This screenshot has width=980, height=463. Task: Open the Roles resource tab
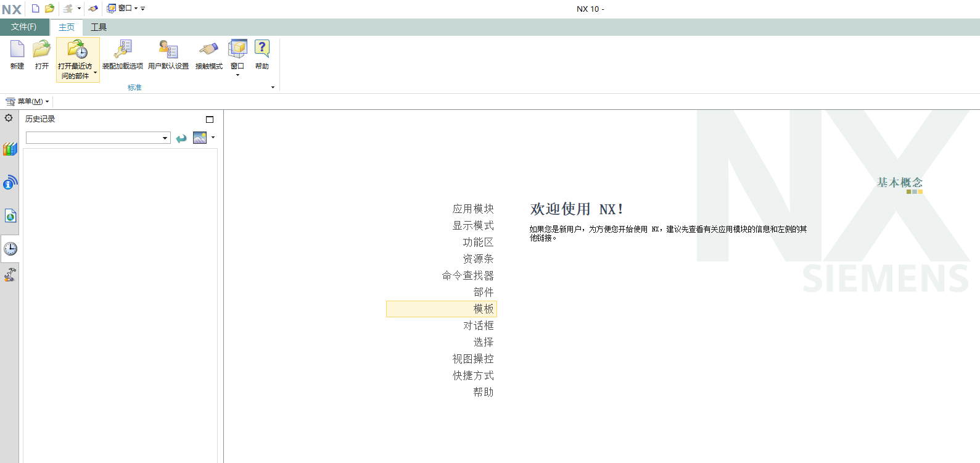coord(10,275)
